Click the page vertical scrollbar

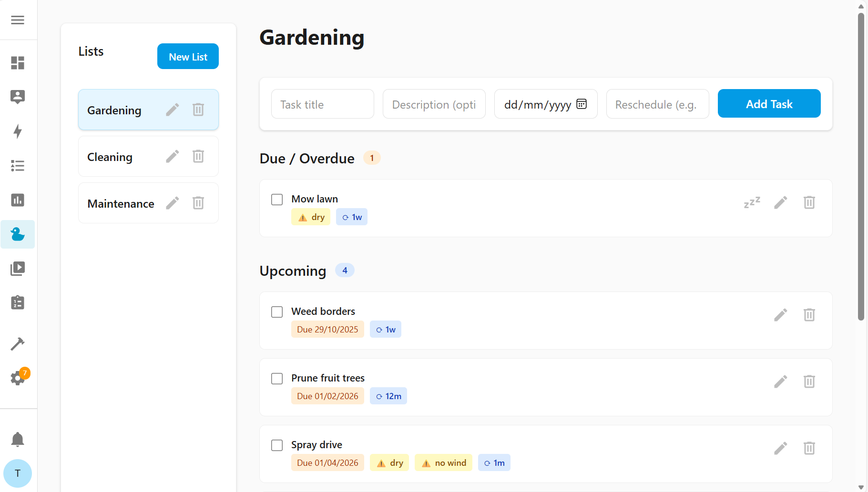point(861,167)
